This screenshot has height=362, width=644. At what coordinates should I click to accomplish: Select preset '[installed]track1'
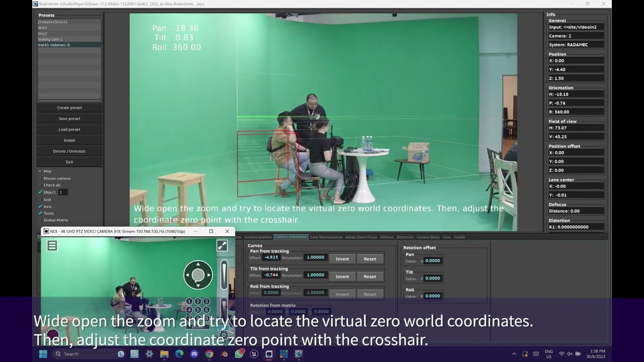coord(69,22)
